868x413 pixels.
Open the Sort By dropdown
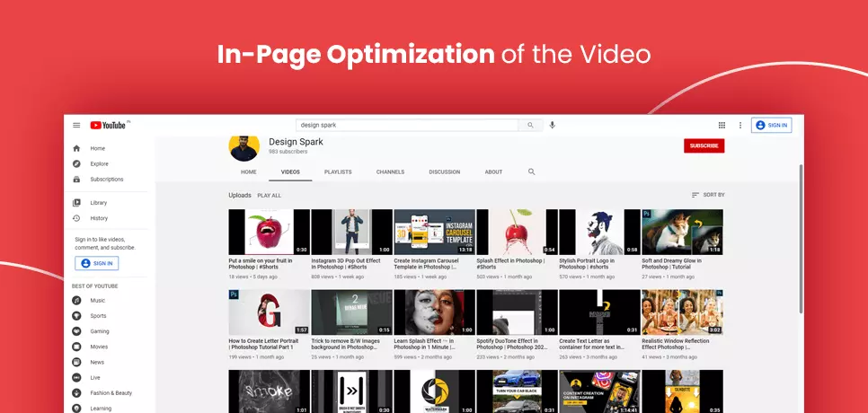(x=708, y=195)
